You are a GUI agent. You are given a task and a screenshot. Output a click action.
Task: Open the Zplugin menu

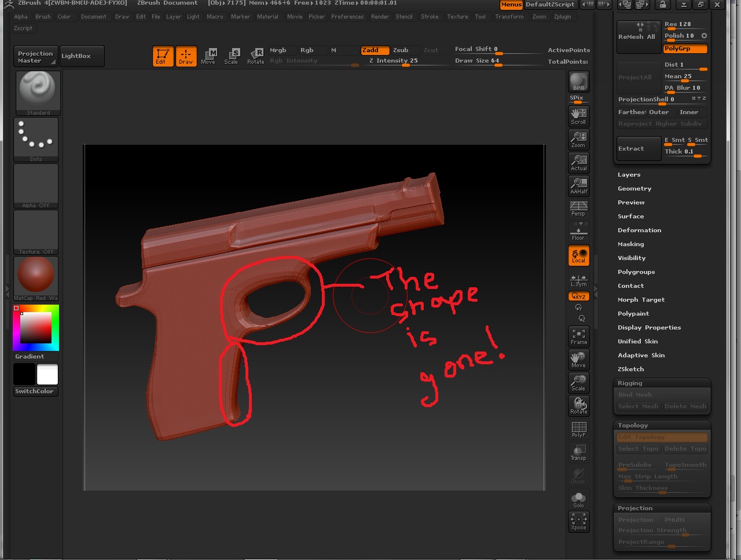(562, 17)
